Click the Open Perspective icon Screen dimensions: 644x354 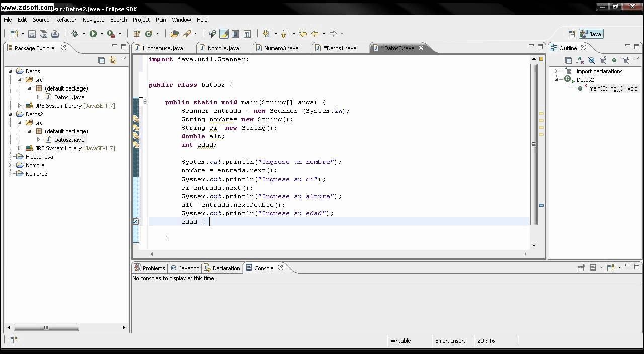tap(572, 34)
